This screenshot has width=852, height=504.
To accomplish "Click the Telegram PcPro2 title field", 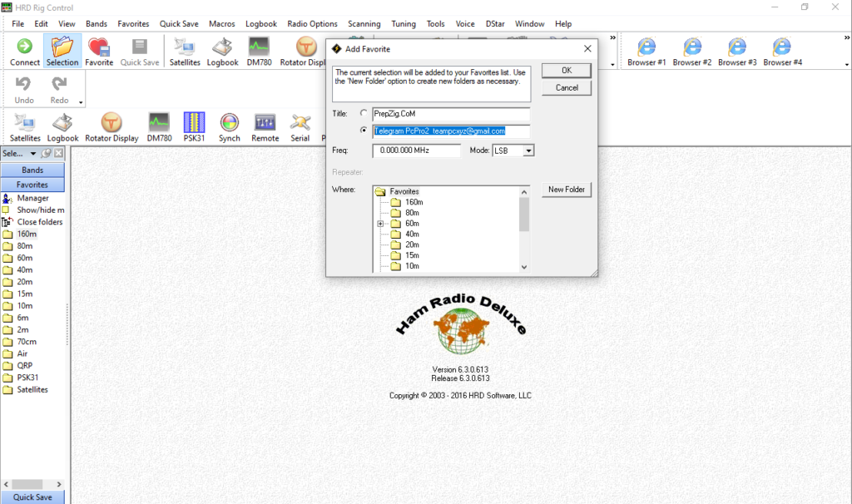I will point(451,131).
